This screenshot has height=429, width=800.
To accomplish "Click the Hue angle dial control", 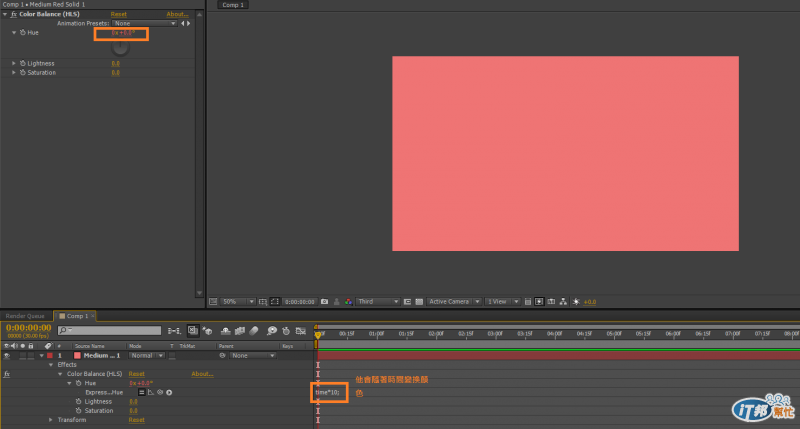I will pos(120,47).
